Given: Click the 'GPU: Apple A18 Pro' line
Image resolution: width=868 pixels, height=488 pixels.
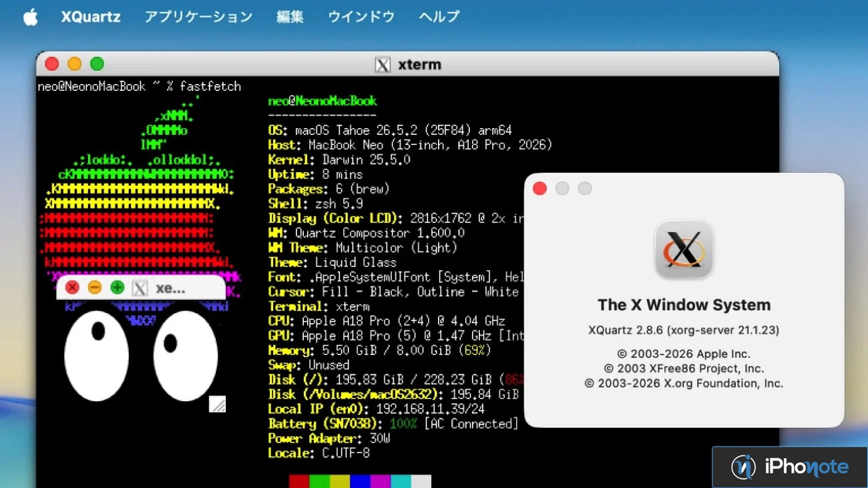Looking at the screenshot, I should point(396,336).
